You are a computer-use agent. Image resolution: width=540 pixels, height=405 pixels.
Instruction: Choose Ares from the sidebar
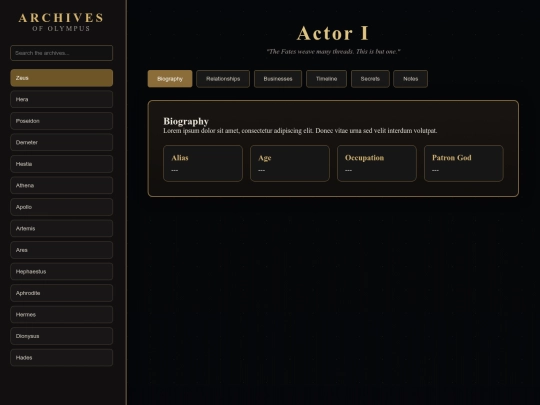coord(61,250)
